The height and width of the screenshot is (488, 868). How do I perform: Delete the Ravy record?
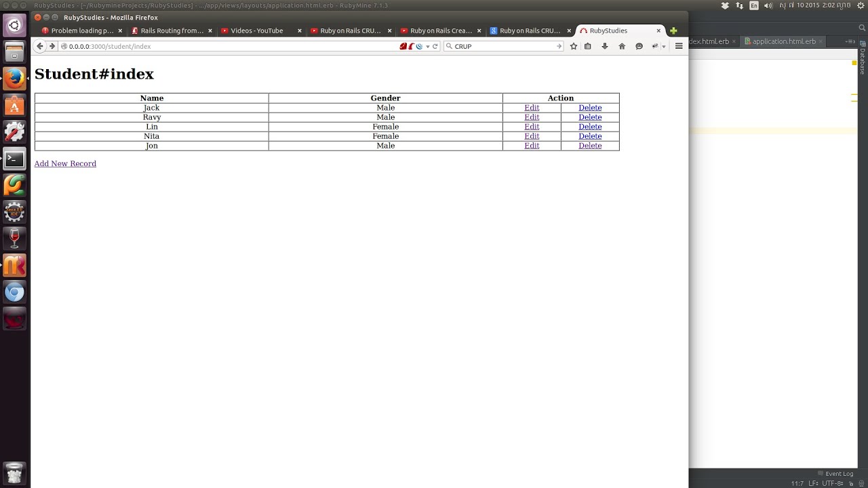590,117
